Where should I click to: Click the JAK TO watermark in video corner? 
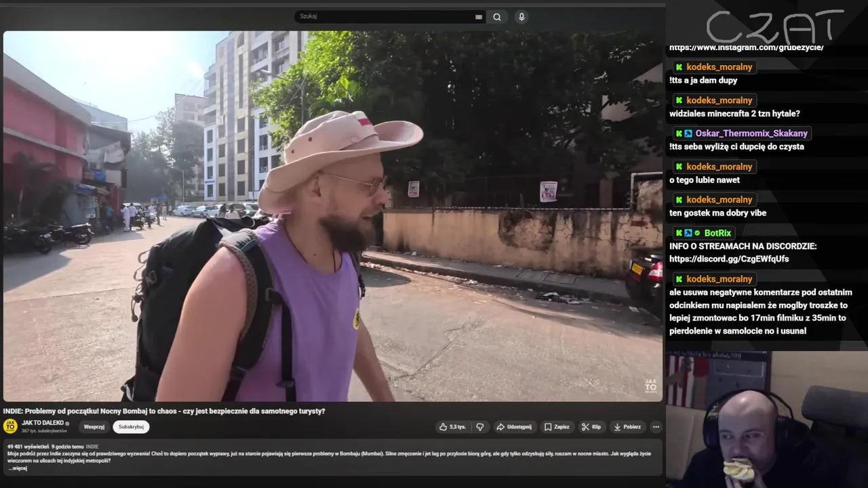(650, 386)
